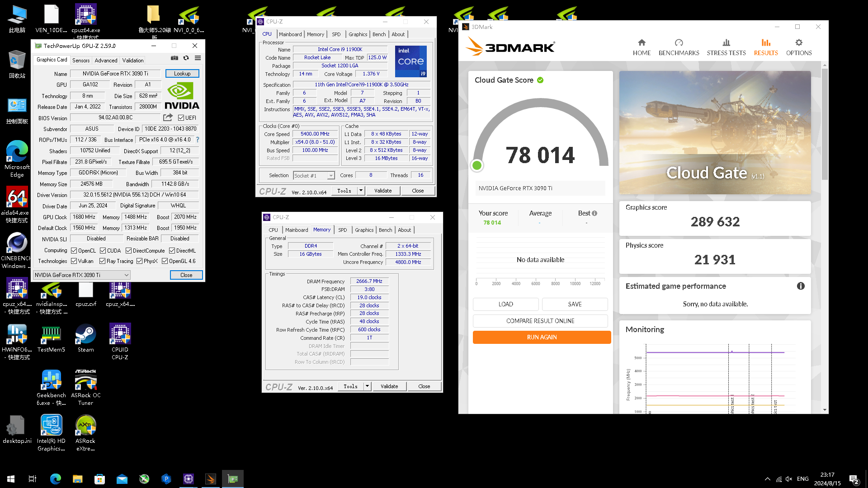The height and width of the screenshot is (488, 868).
Task: Open CPUID CPU-Z desktop icon
Action: [x=120, y=342]
